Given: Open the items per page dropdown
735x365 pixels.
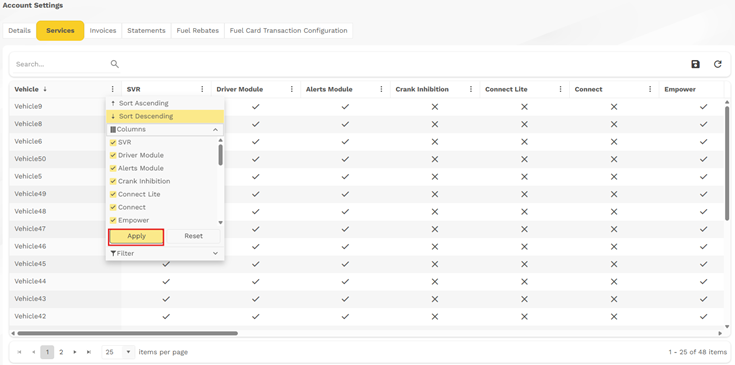Looking at the screenshot, I should [x=128, y=352].
